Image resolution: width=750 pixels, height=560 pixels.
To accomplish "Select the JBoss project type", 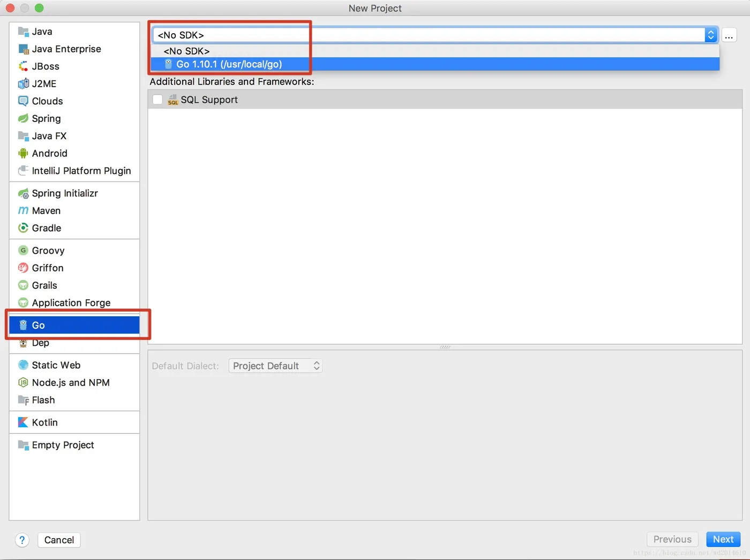I will [x=74, y=66].
